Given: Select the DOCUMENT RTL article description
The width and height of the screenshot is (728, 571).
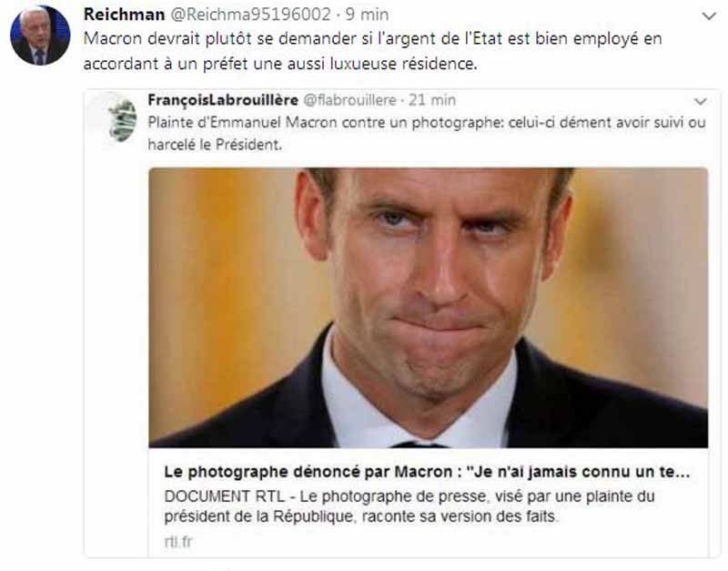Looking at the screenshot, I should click(x=409, y=506).
